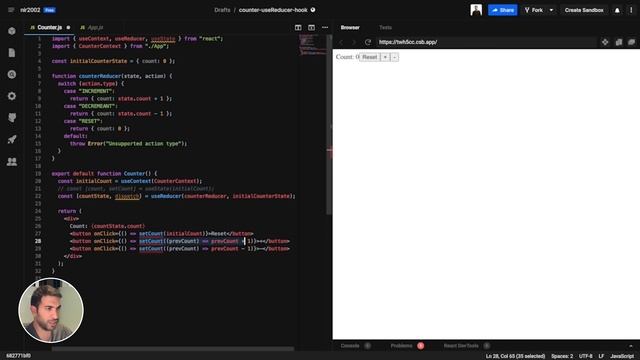
Task: Open the editor more options ellipsis
Action: (325, 27)
